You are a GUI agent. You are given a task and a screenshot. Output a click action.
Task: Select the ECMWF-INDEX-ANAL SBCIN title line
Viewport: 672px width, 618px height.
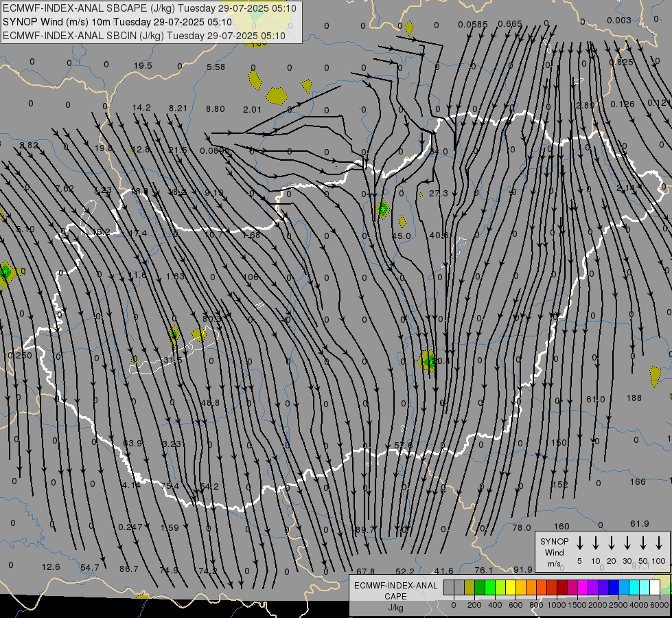tap(144, 36)
